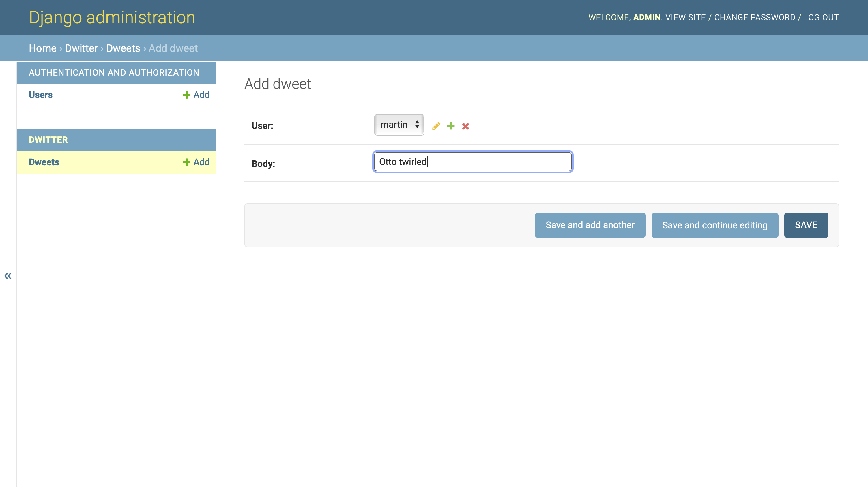The width and height of the screenshot is (868, 488).
Task: Open the Dweets section in sidebar
Action: click(44, 162)
